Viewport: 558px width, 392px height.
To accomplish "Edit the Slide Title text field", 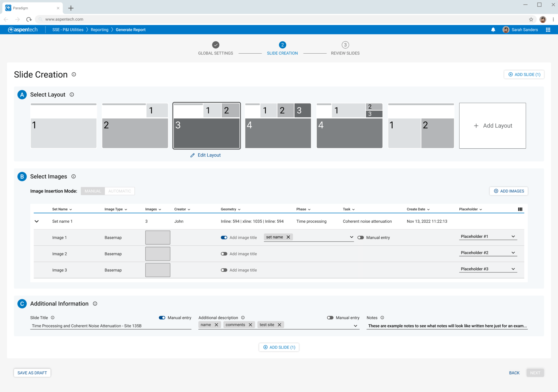I will pyautogui.click(x=111, y=326).
